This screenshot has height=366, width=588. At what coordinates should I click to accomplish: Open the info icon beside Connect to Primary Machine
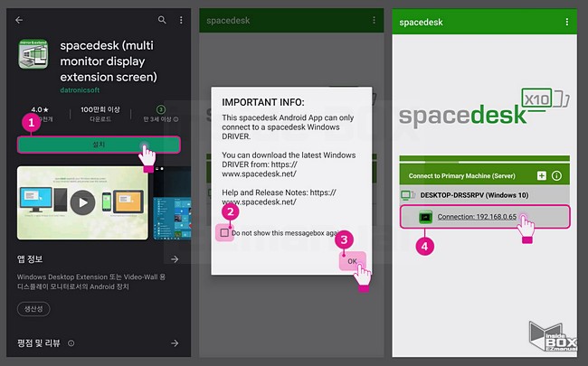tap(557, 175)
